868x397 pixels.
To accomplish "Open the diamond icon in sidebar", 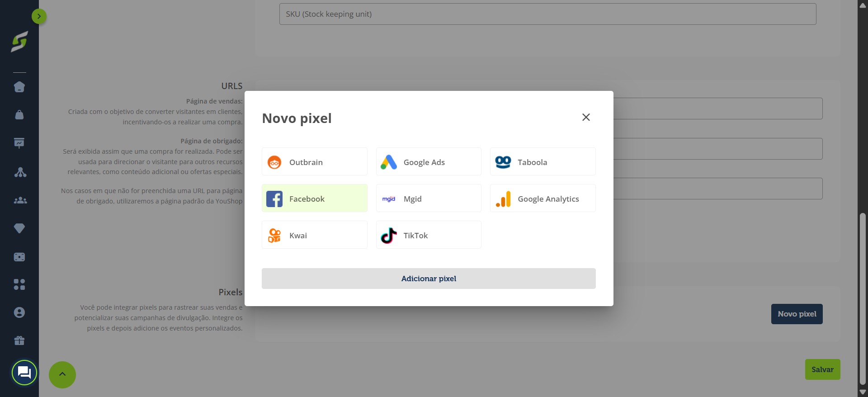I will (19, 228).
